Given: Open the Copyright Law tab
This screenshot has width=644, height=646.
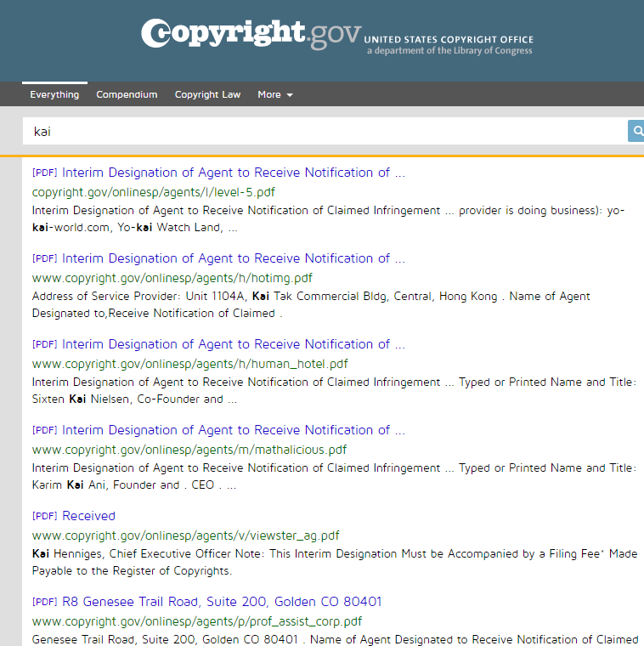Looking at the screenshot, I should pyautogui.click(x=207, y=94).
